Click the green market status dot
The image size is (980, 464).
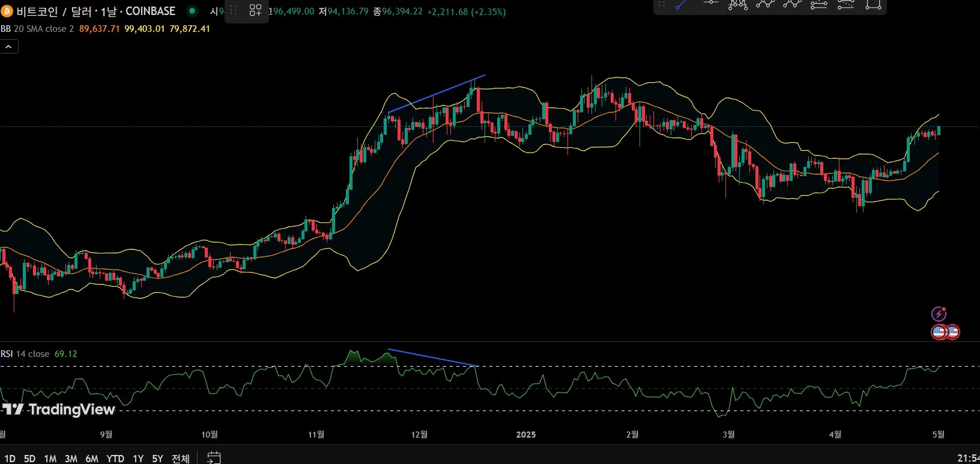pos(192,11)
